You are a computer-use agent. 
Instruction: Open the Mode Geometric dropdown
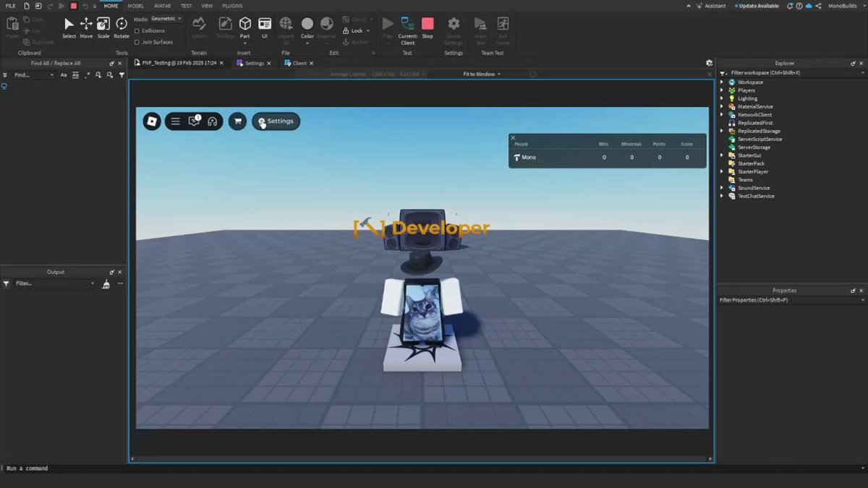click(166, 19)
